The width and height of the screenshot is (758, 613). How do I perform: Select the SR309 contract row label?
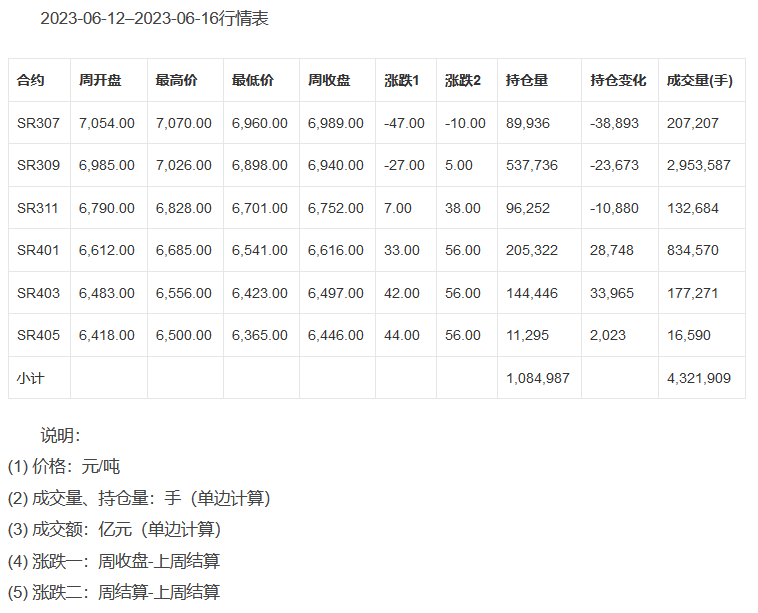pyautogui.click(x=38, y=165)
